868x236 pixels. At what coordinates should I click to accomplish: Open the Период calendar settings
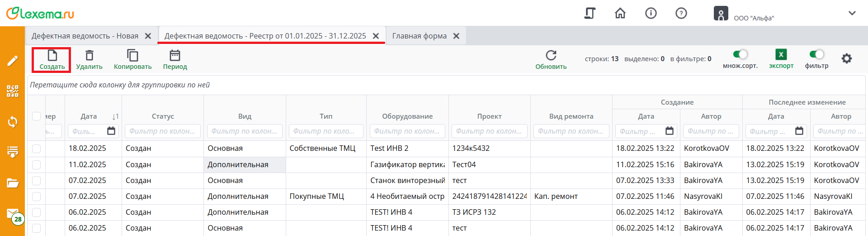(175, 56)
